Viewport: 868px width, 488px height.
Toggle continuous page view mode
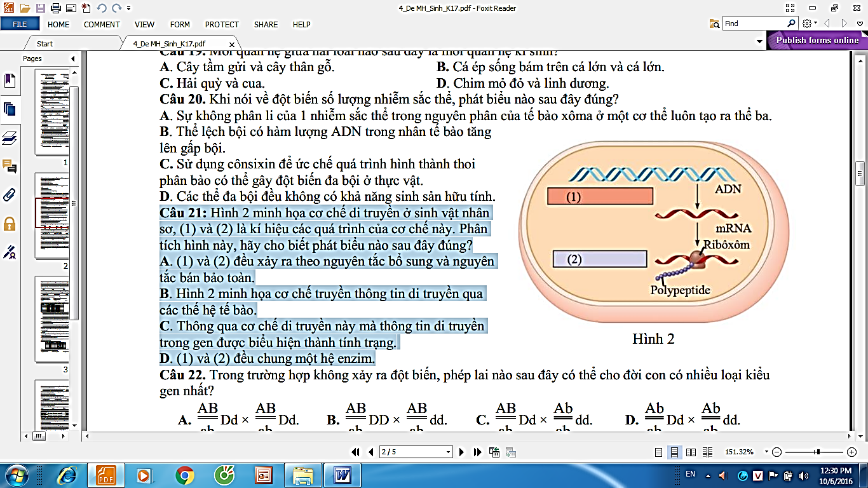point(674,452)
